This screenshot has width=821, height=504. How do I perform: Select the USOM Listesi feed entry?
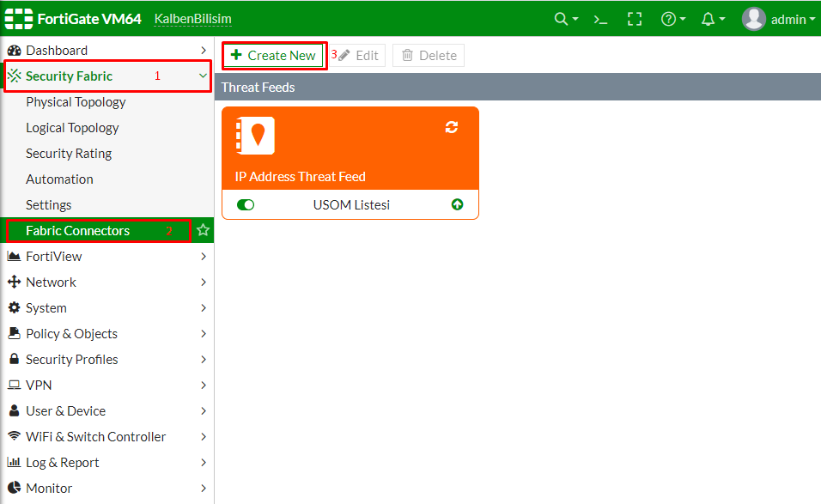(351, 204)
